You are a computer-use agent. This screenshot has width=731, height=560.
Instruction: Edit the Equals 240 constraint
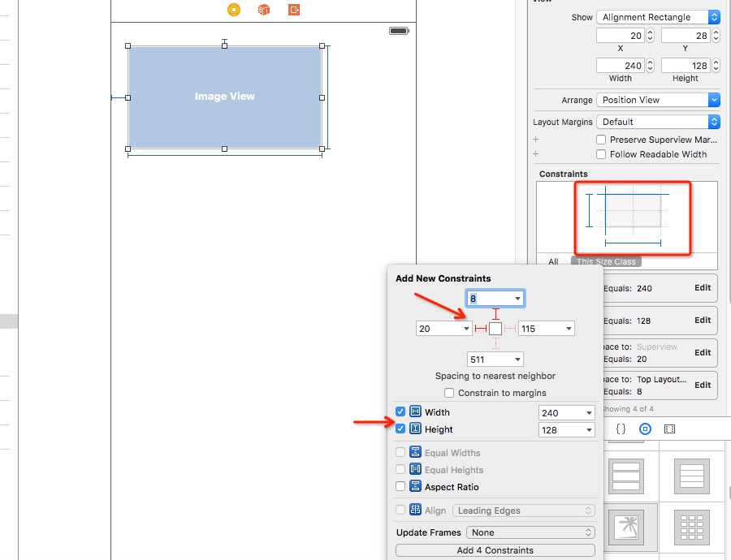(703, 287)
